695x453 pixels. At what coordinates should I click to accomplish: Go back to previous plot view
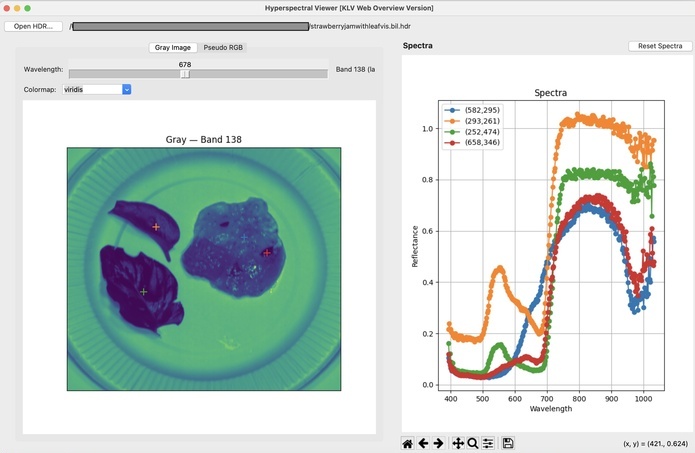point(423,443)
